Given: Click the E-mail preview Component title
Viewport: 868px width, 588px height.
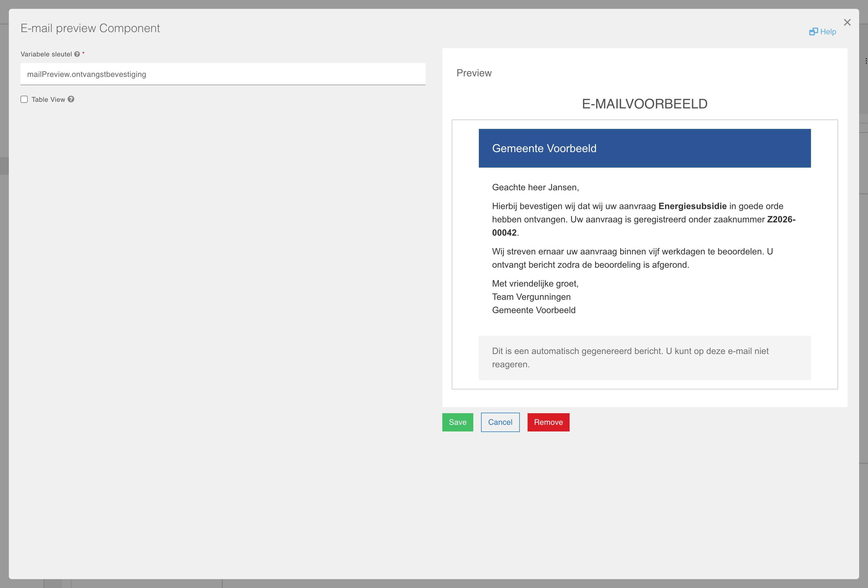Looking at the screenshot, I should pyautogui.click(x=90, y=28).
